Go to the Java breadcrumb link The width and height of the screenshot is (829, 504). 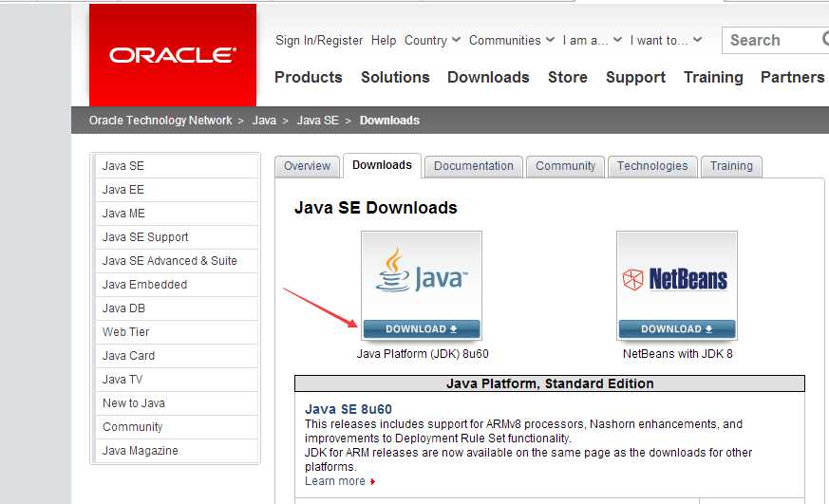(x=264, y=121)
